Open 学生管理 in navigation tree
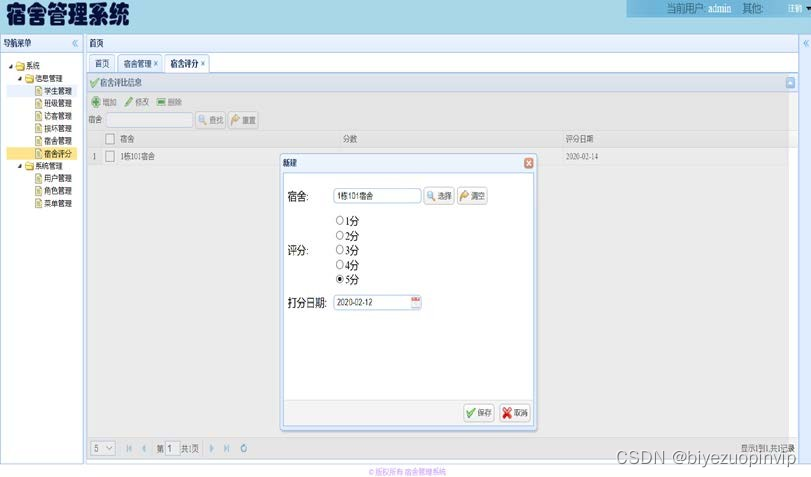The width and height of the screenshot is (811, 477). [x=57, y=91]
